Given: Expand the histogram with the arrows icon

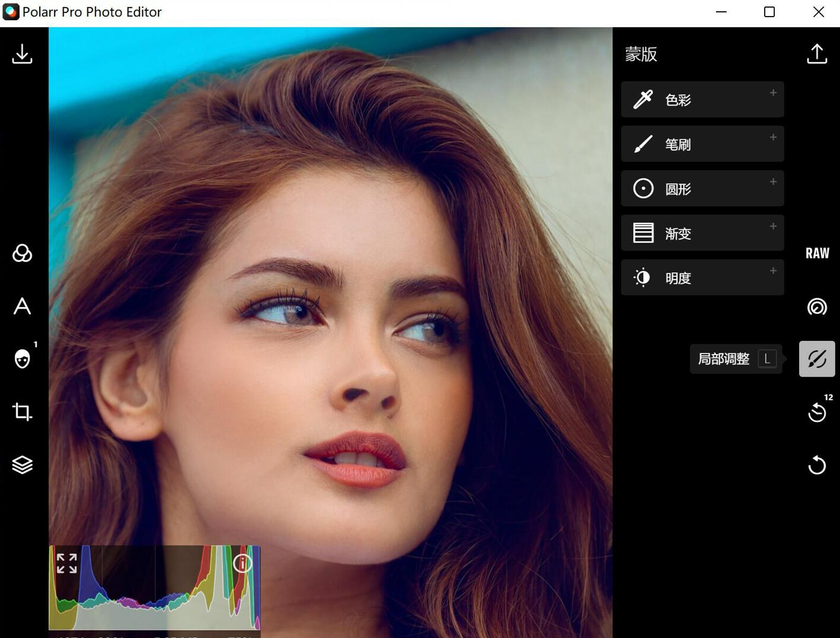Looking at the screenshot, I should (x=66, y=562).
